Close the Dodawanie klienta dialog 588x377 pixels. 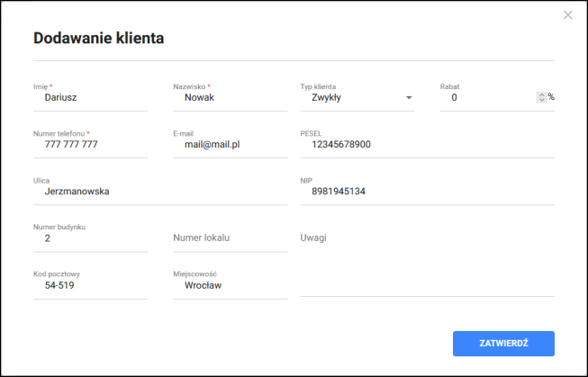click(567, 15)
